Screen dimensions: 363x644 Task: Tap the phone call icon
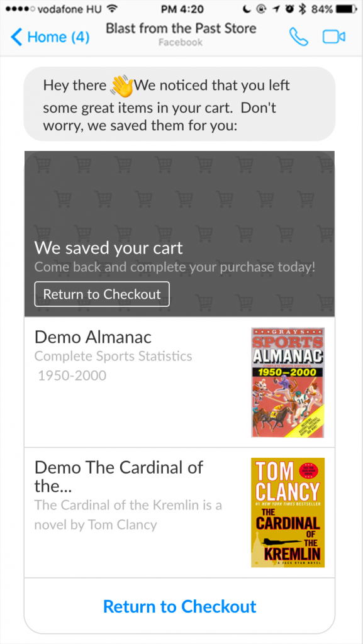click(x=299, y=37)
